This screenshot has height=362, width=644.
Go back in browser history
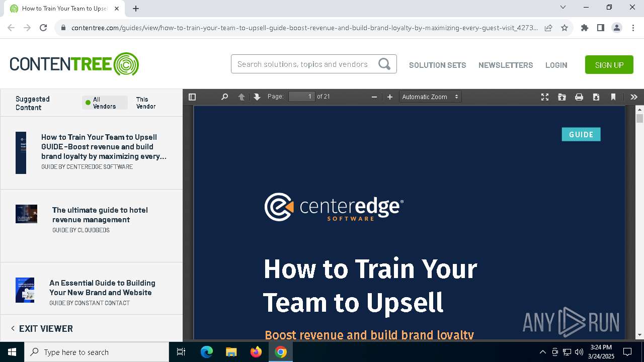pos(11,28)
